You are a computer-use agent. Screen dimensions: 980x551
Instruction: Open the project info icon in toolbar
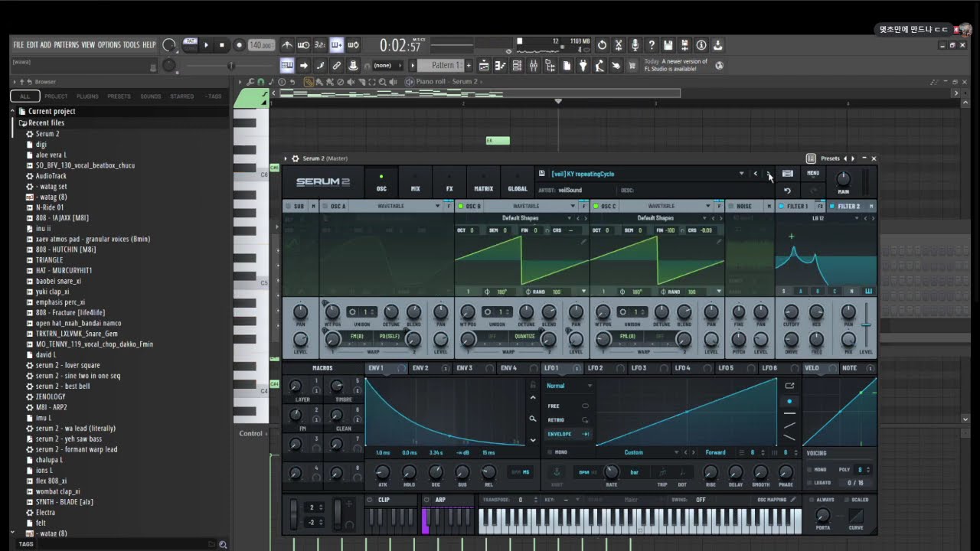pos(701,45)
